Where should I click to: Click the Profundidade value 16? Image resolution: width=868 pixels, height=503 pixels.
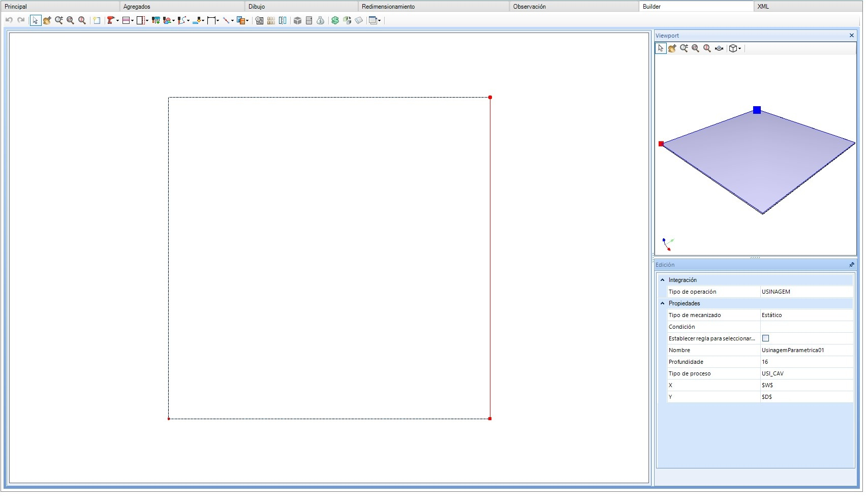pos(807,362)
